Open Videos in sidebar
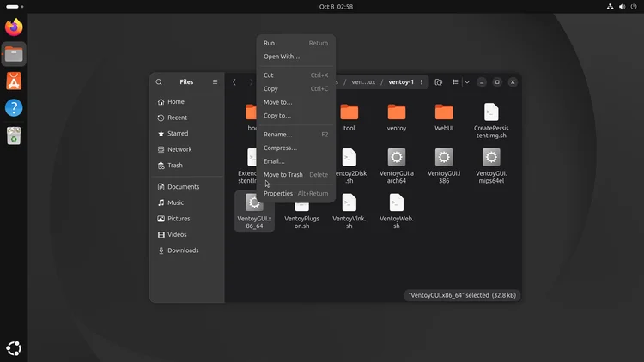This screenshot has width=644, height=362. (187, 235)
